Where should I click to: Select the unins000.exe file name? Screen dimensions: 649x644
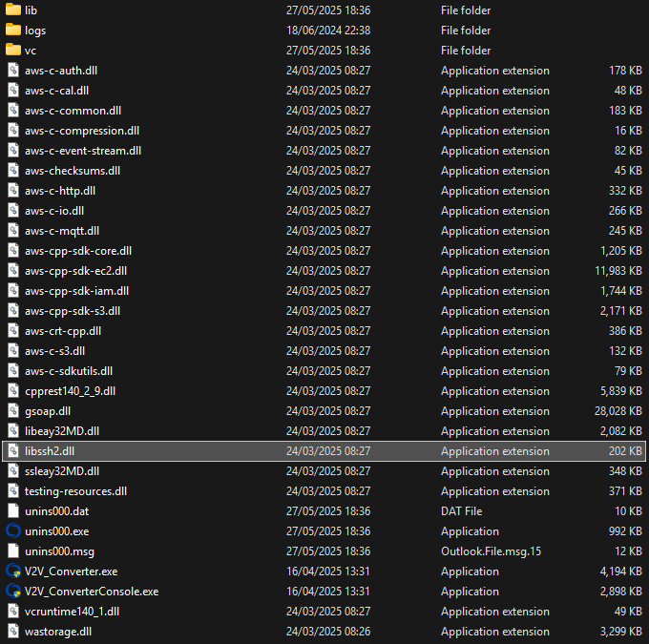pyautogui.click(x=56, y=531)
